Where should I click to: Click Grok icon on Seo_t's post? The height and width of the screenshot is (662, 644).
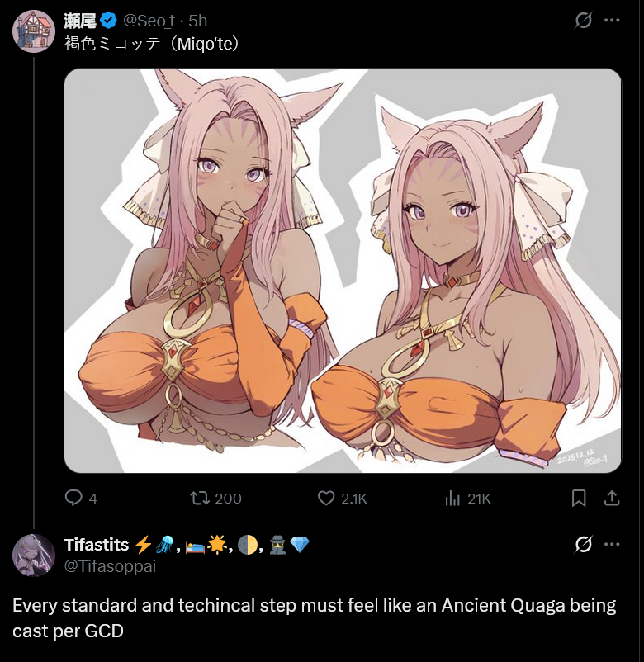coord(583,21)
